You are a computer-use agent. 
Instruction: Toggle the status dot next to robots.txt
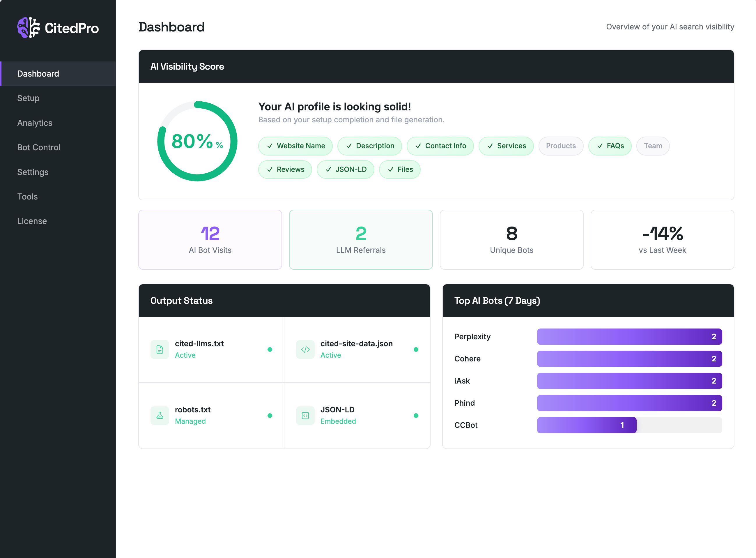270,416
